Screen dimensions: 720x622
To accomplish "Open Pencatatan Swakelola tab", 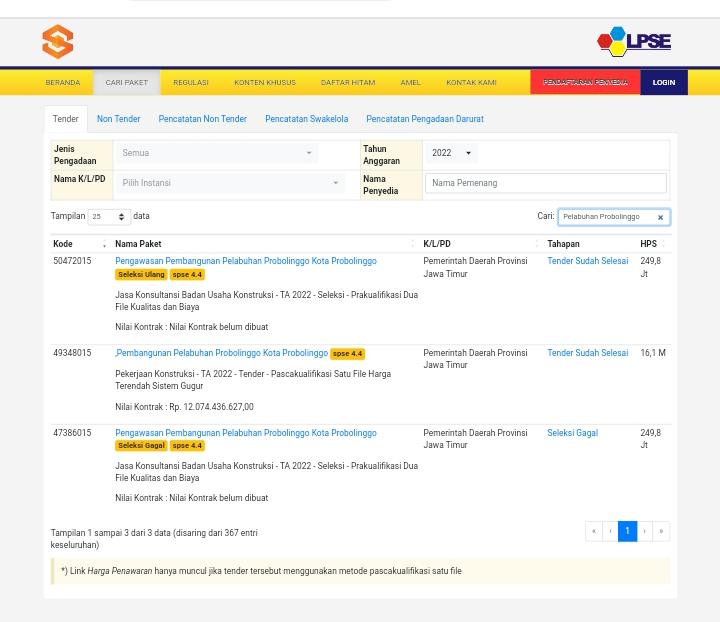I will [x=306, y=119].
